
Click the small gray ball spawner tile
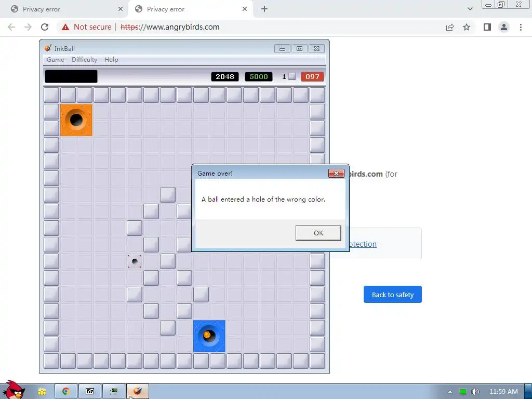coord(135,261)
